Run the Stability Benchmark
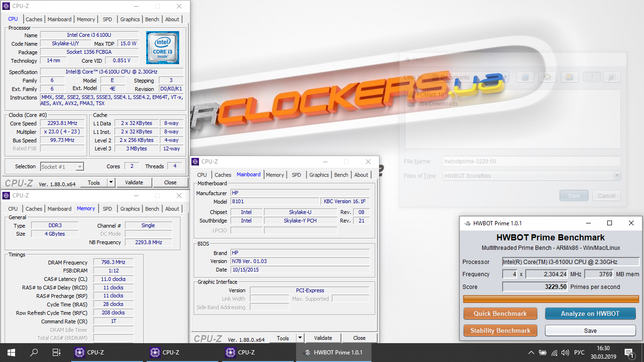The image size is (644, 362). tap(500, 330)
